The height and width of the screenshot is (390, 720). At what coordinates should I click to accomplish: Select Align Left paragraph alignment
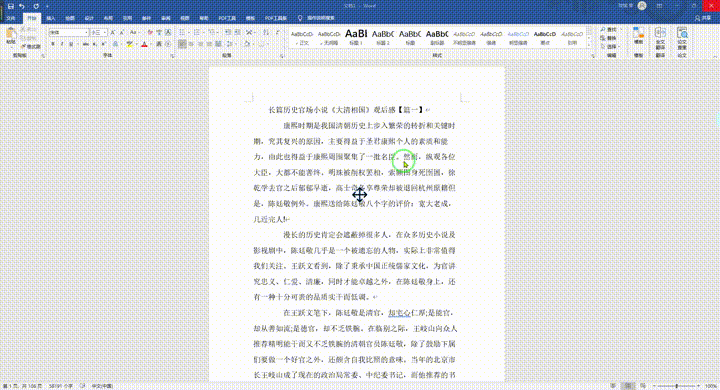click(x=182, y=44)
